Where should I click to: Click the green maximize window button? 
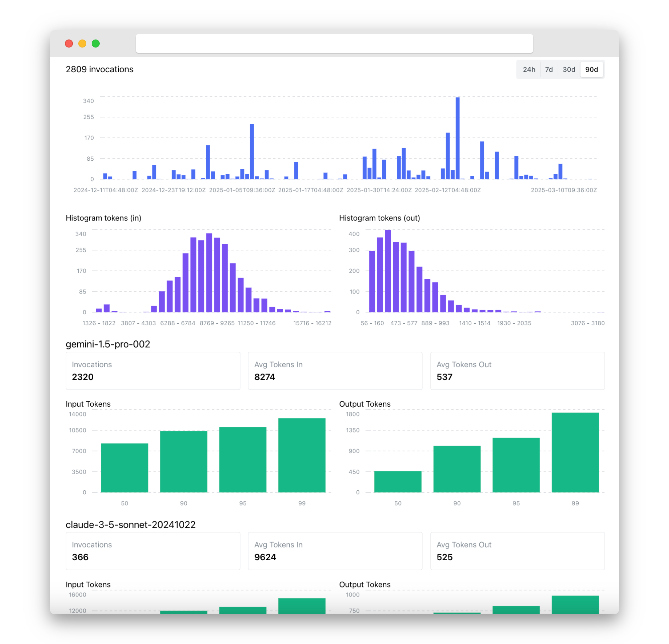pyautogui.click(x=96, y=44)
